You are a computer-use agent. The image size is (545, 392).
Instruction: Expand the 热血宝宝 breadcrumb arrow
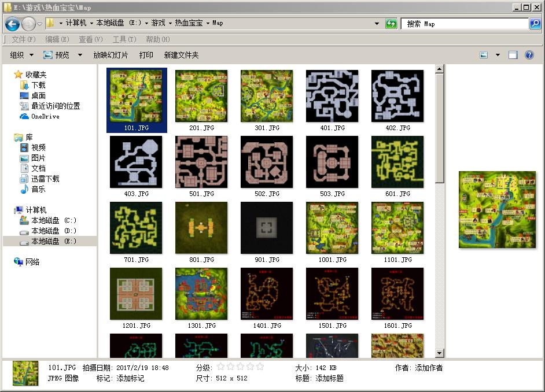coord(208,23)
